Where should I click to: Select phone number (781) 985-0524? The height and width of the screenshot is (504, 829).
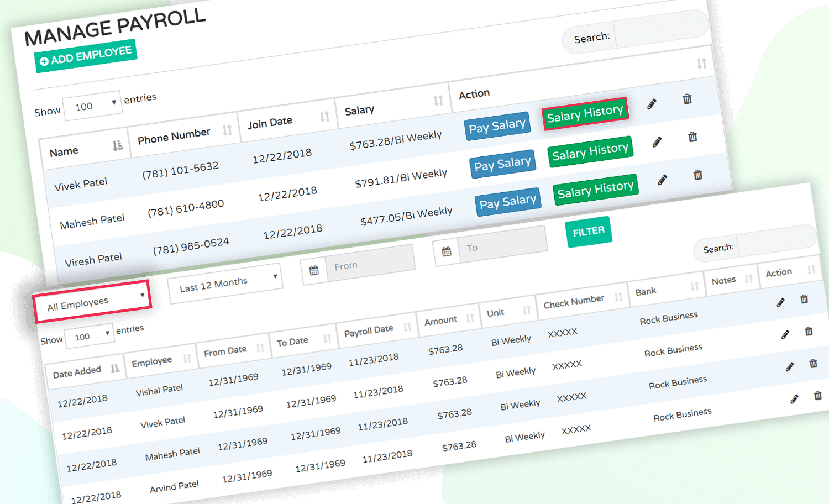point(191,245)
